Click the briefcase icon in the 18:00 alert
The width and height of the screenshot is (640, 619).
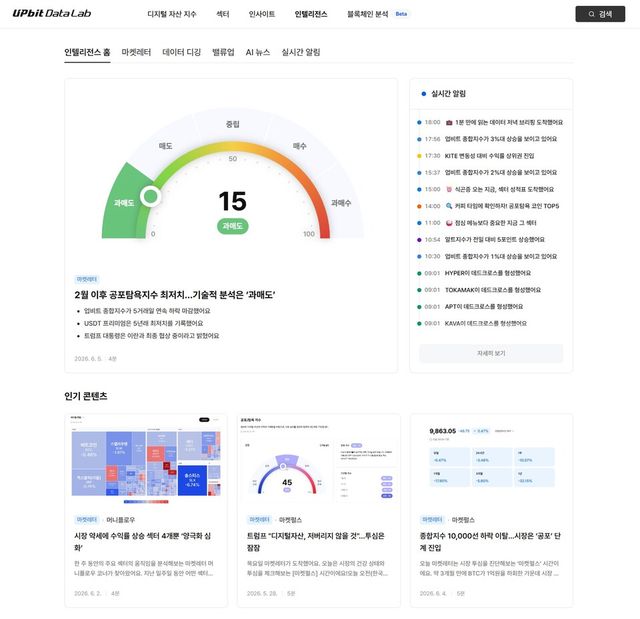(x=449, y=122)
